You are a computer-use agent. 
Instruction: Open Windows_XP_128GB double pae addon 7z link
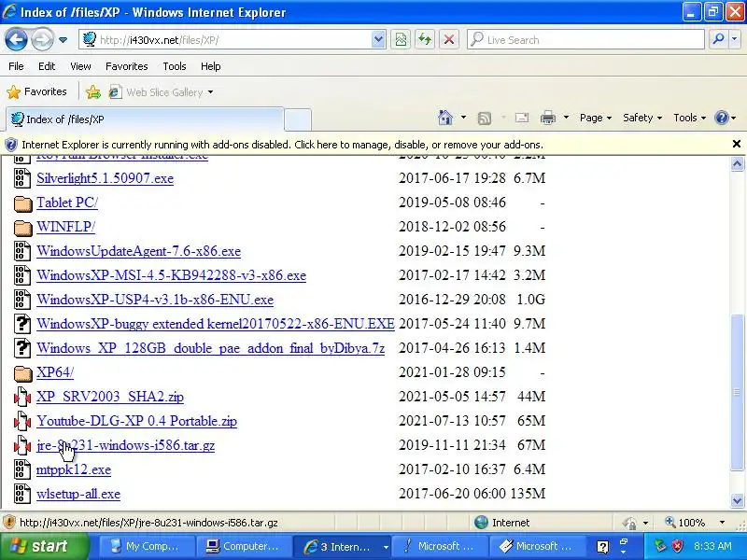click(x=211, y=348)
